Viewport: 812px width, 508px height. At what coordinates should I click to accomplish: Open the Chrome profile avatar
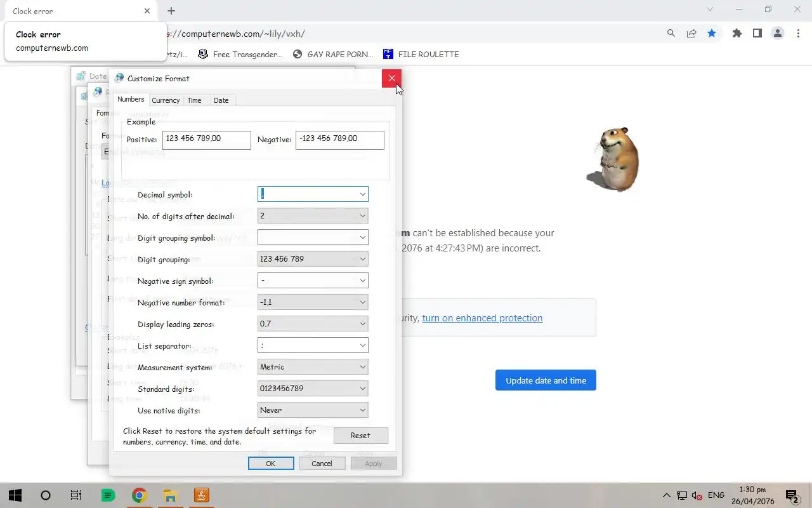click(778, 34)
